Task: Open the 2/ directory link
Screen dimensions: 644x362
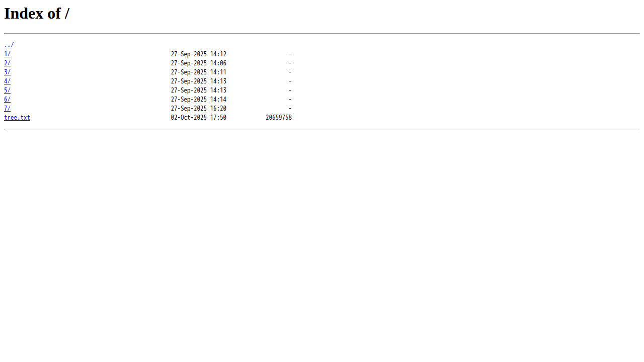Action: tap(7, 63)
